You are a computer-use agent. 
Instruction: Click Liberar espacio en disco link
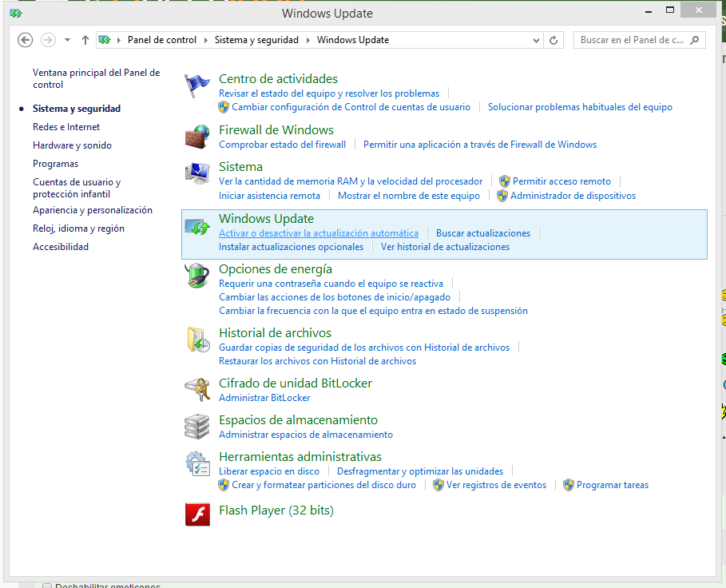point(269,471)
